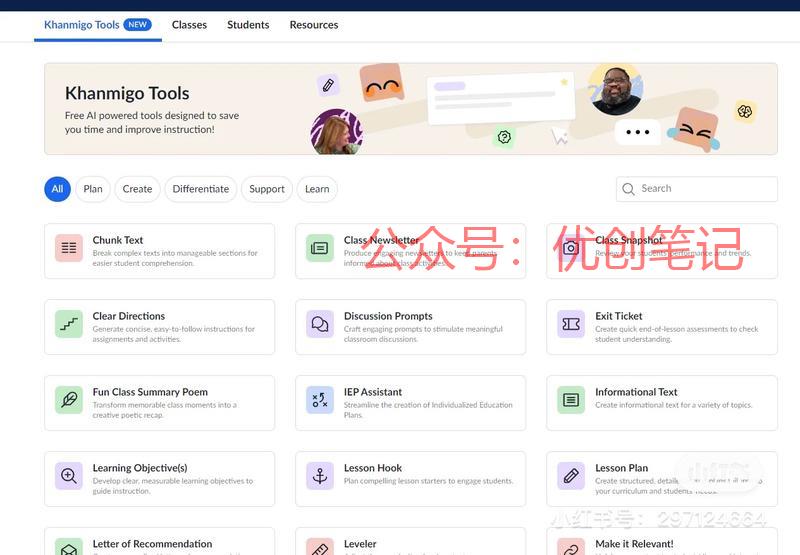The image size is (800, 555).
Task: Click 'Develop clear, measurable' description text
Action: coord(172,486)
